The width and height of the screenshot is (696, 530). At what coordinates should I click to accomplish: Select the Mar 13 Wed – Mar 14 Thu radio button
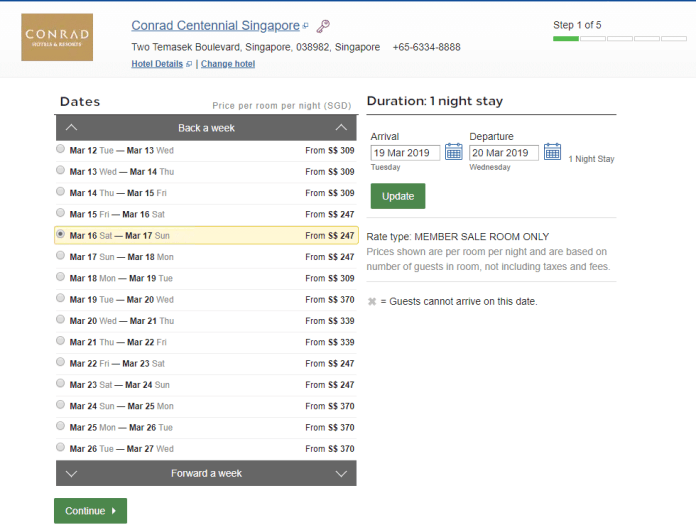(60, 170)
